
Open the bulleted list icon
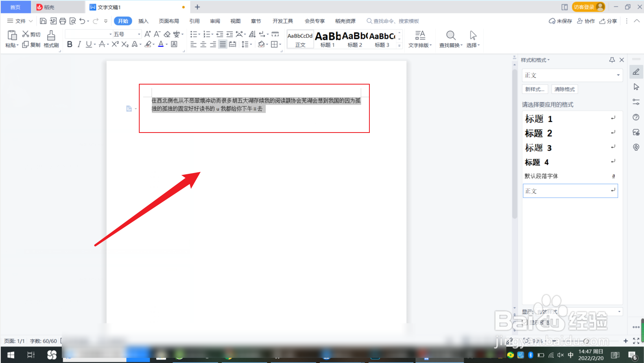click(x=193, y=34)
